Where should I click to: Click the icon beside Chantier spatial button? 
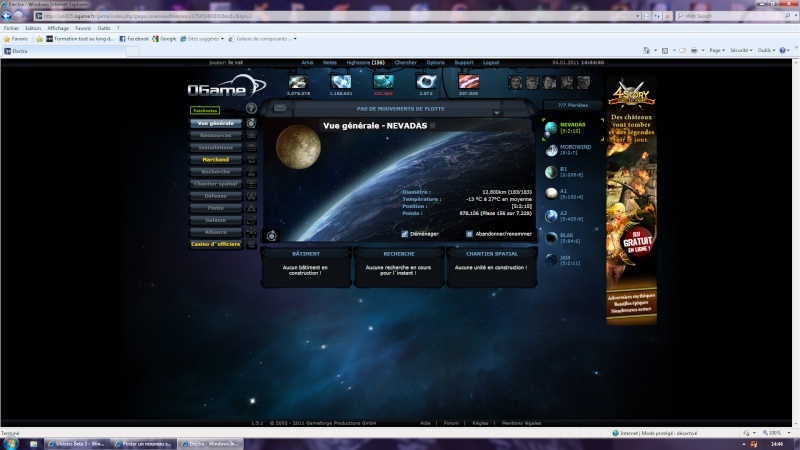click(251, 184)
